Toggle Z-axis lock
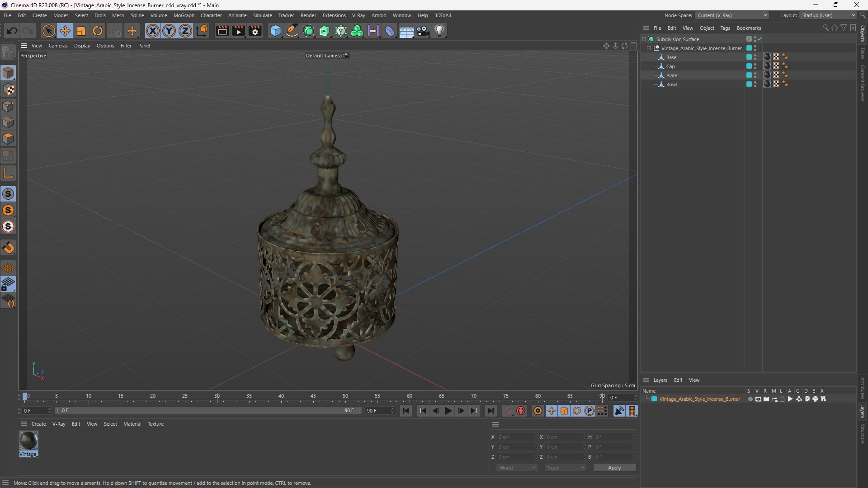 coord(185,31)
